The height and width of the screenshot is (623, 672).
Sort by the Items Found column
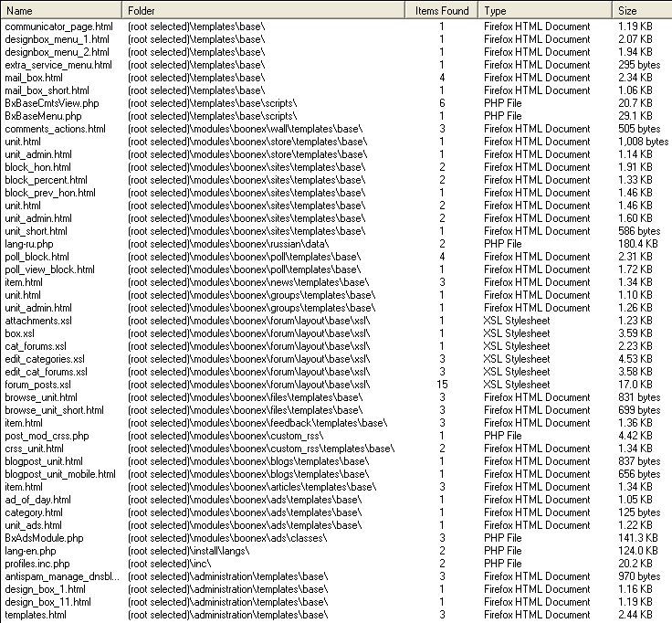(x=441, y=10)
